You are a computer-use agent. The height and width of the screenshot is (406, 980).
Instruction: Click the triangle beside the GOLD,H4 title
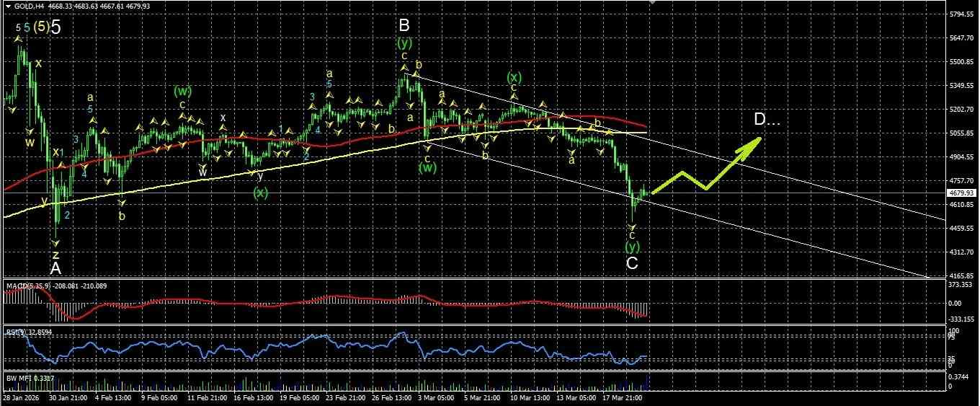tap(8, 6)
